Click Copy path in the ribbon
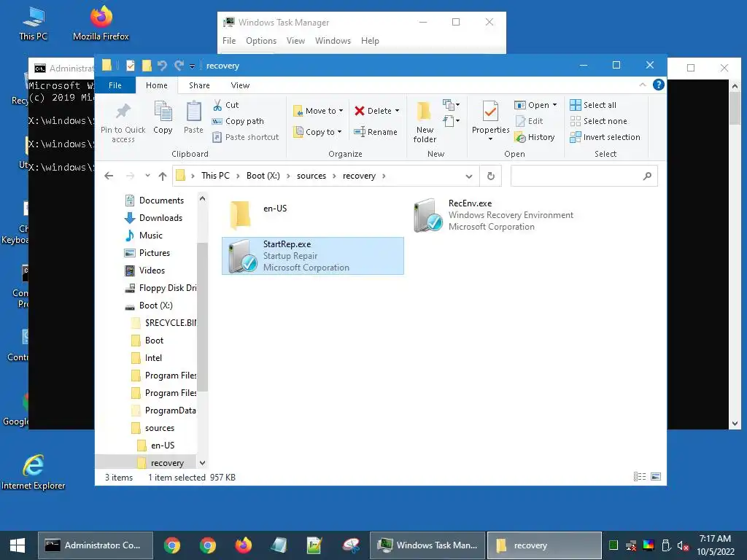The image size is (747, 560). tap(238, 121)
